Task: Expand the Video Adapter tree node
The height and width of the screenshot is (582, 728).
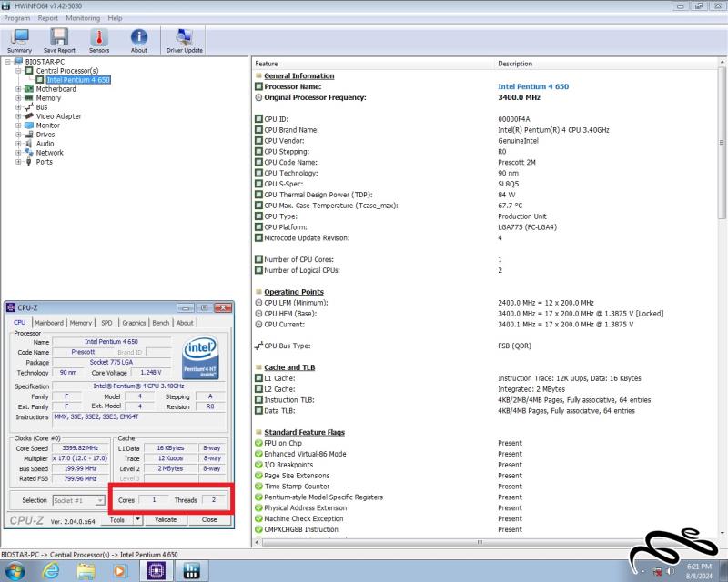Action: (x=18, y=116)
